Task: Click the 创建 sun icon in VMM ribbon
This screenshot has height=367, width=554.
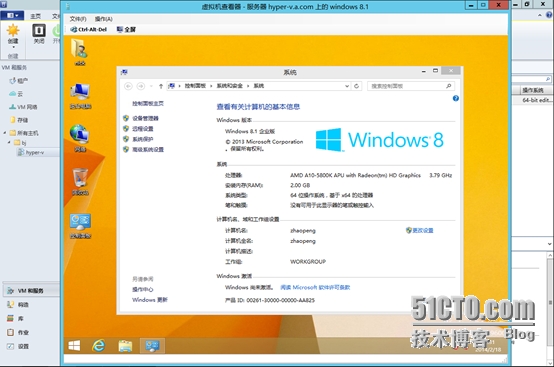Action: (x=13, y=30)
